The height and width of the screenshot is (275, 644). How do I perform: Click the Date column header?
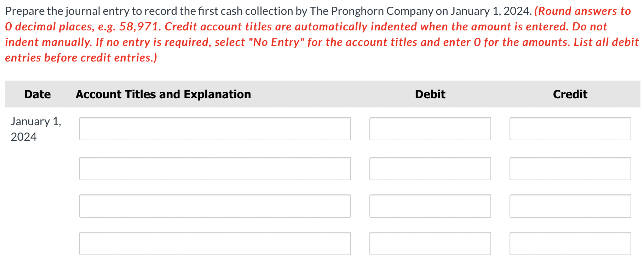coord(37,94)
